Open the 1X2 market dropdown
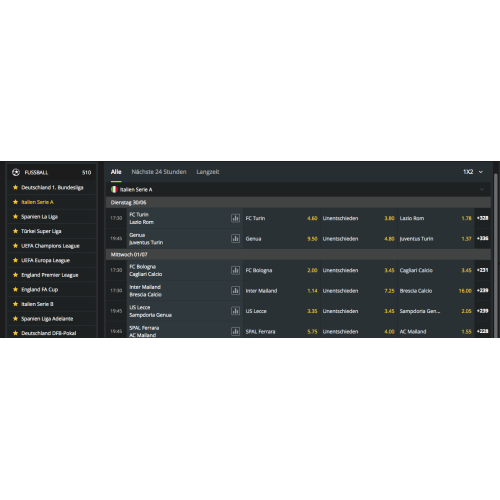The image size is (500, 500). (x=473, y=172)
